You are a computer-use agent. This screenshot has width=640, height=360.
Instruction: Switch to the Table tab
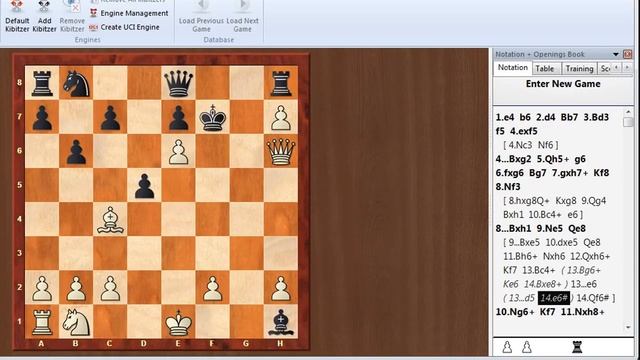point(545,69)
